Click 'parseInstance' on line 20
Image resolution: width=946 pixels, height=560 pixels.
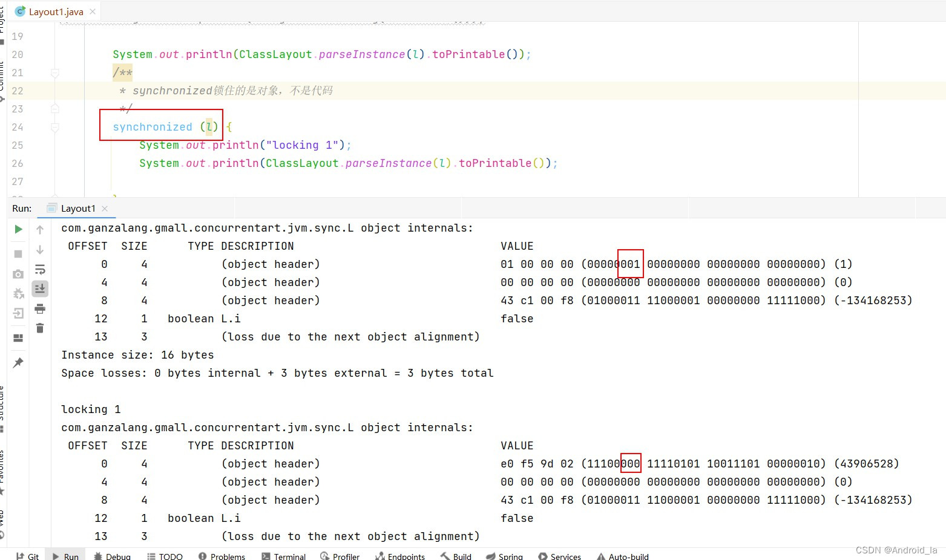click(x=362, y=54)
